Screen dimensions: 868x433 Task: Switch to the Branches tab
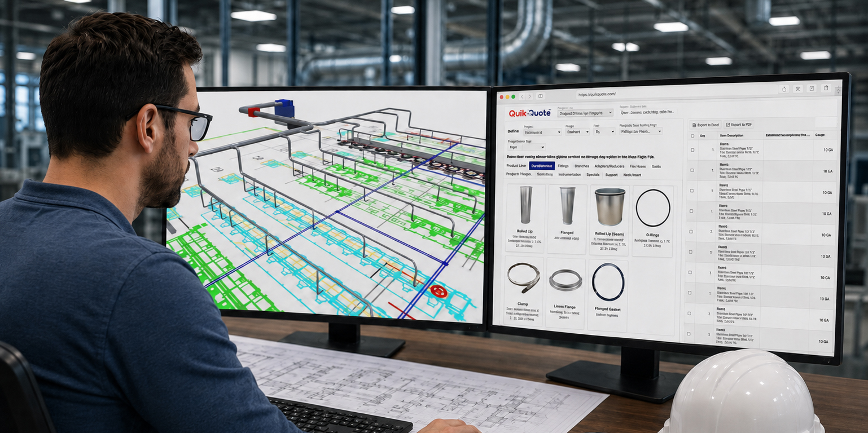tap(582, 166)
